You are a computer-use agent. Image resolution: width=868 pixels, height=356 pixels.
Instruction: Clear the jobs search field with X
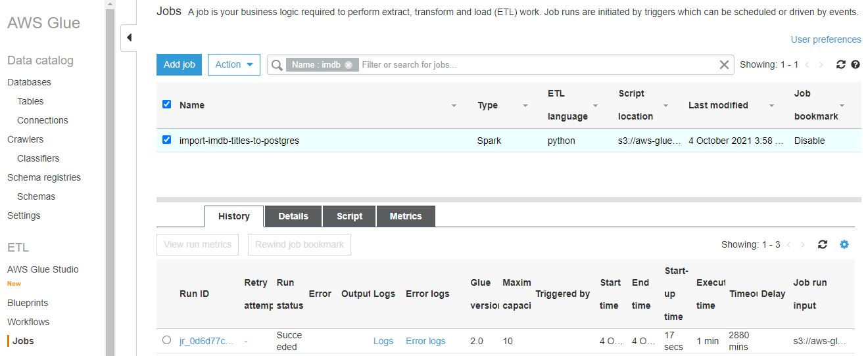[x=724, y=64]
